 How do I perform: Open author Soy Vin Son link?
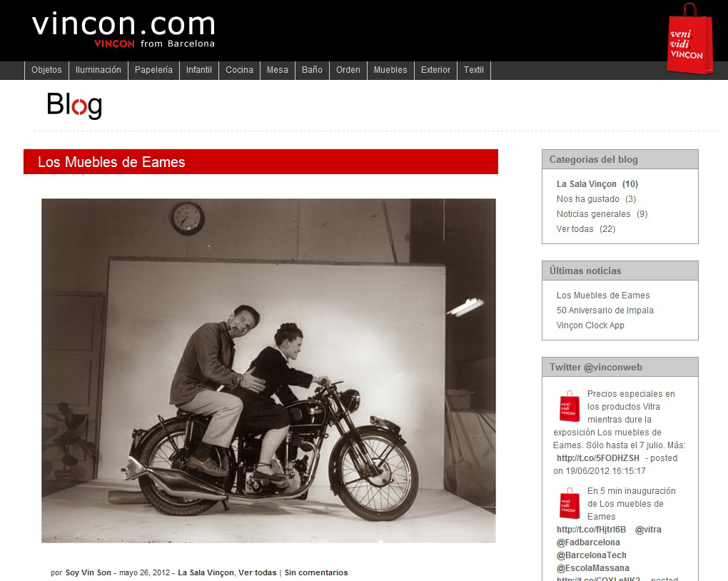[89, 572]
